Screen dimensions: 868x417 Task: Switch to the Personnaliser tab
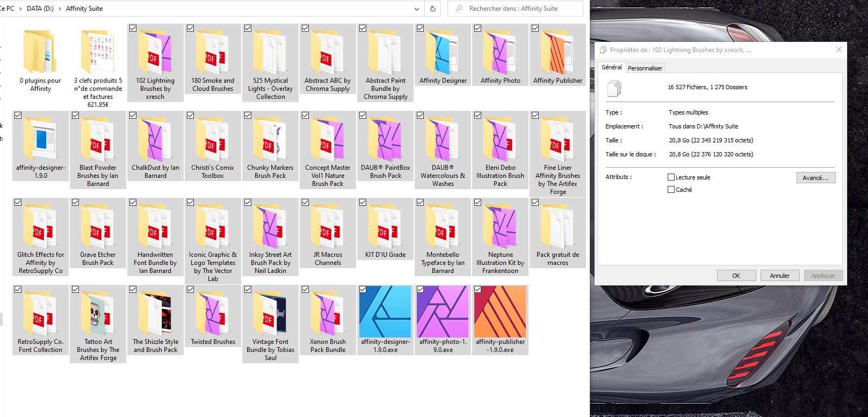645,68
